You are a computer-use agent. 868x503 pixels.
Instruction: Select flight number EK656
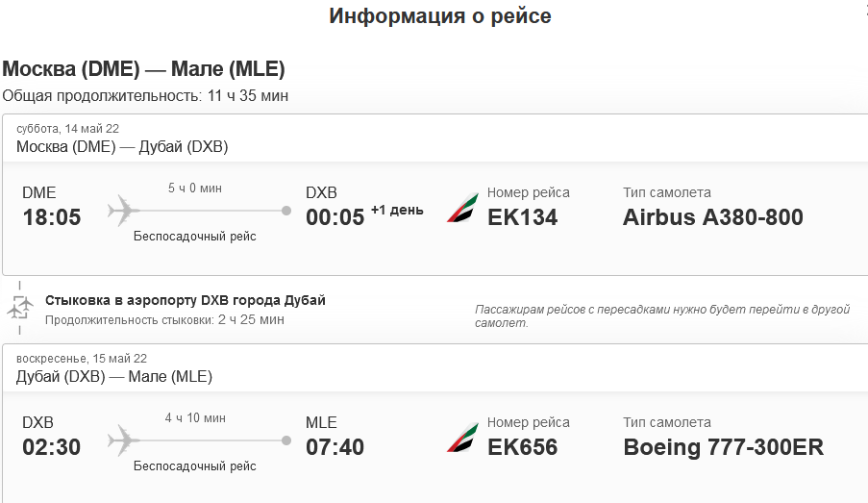tap(522, 448)
